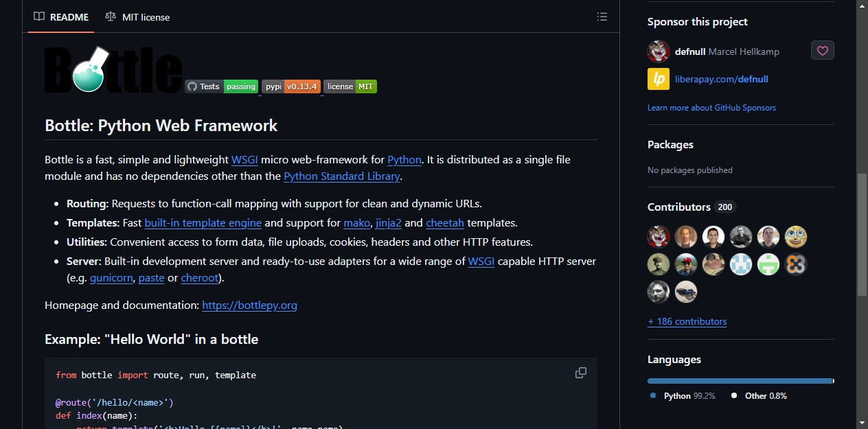Screen dimensions: 868x429
Task: Click the Python blue color dot
Action: point(653,395)
